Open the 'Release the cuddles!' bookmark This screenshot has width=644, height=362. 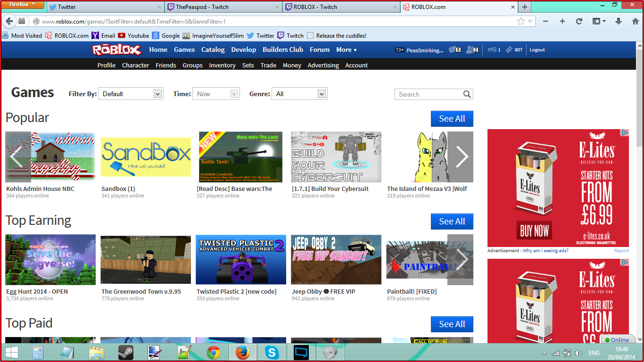337,36
